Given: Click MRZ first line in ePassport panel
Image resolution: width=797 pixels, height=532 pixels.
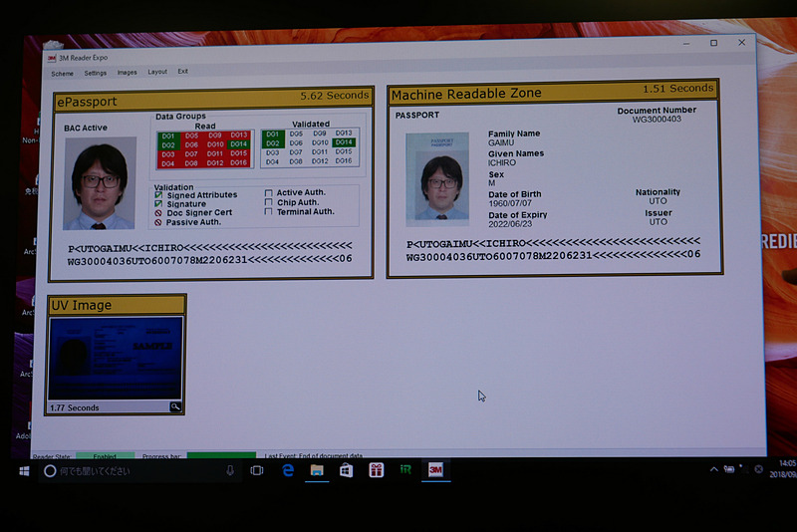Looking at the screenshot, I should pos(210,247).
